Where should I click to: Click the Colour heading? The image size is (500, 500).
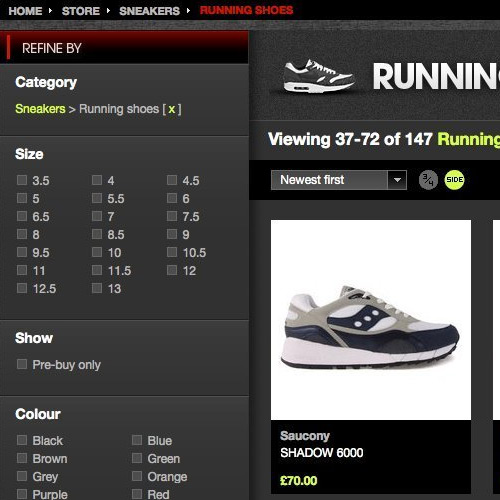38,414
